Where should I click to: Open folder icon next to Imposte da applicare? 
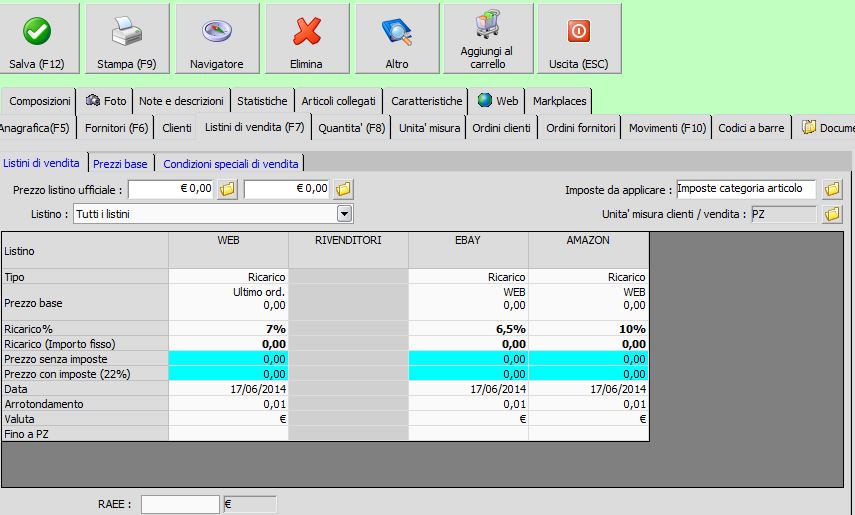point(832,189)
